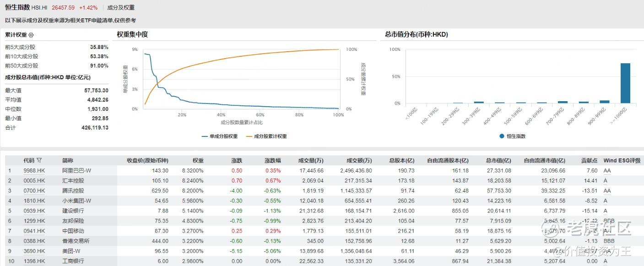Open stock code 0005.HK
The height and width of the screenshot is (266, 644).
(x=34, y=180)
